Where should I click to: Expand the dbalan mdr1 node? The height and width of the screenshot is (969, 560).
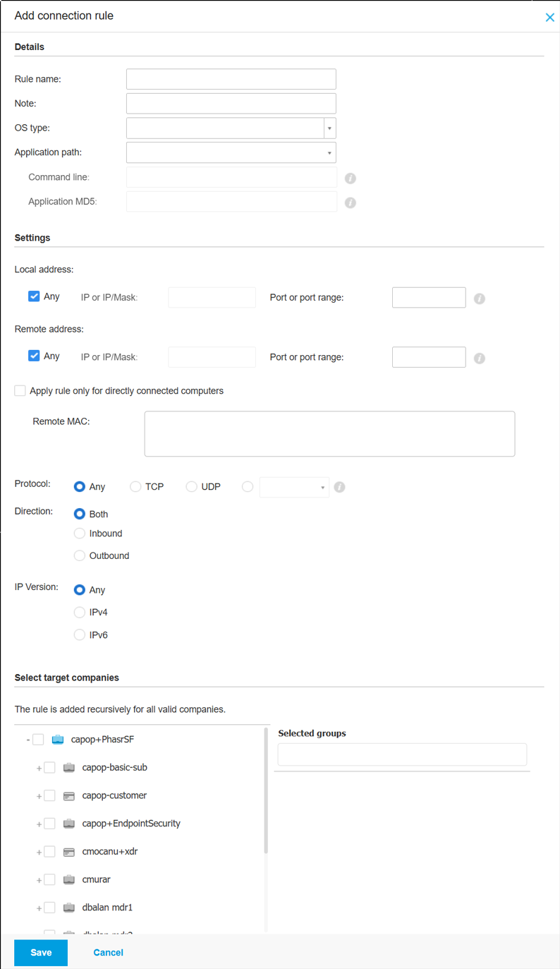pos(39,908)
